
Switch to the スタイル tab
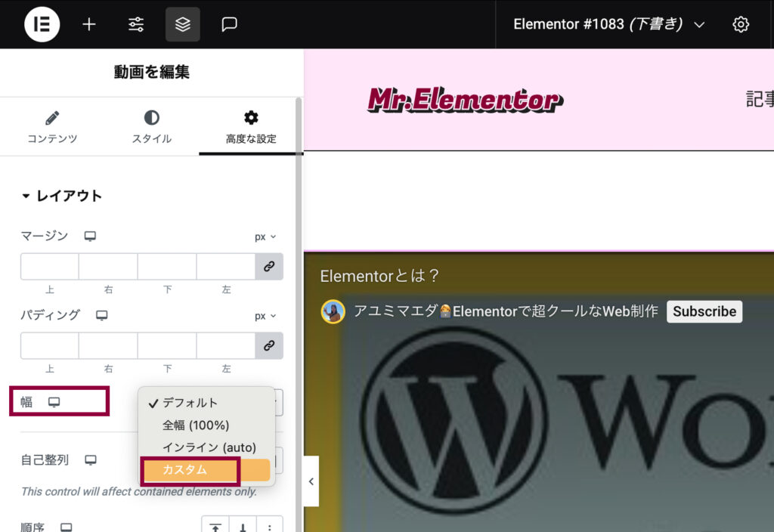click(152, 127)
